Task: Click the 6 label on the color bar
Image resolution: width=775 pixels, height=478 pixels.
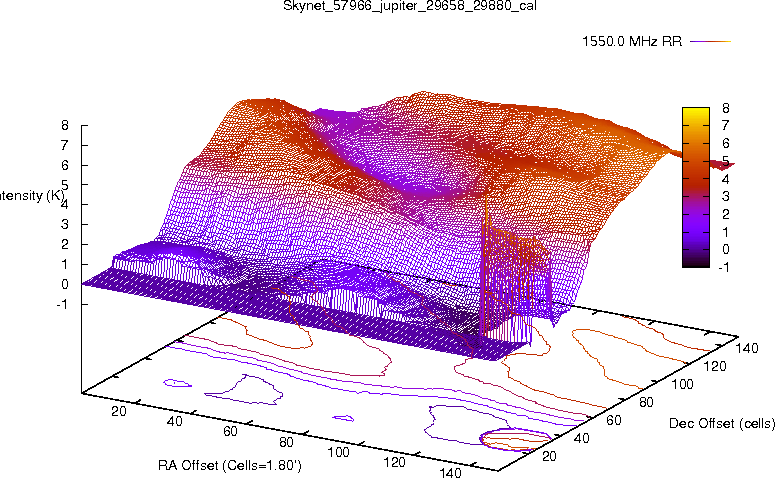Action: 725,143
